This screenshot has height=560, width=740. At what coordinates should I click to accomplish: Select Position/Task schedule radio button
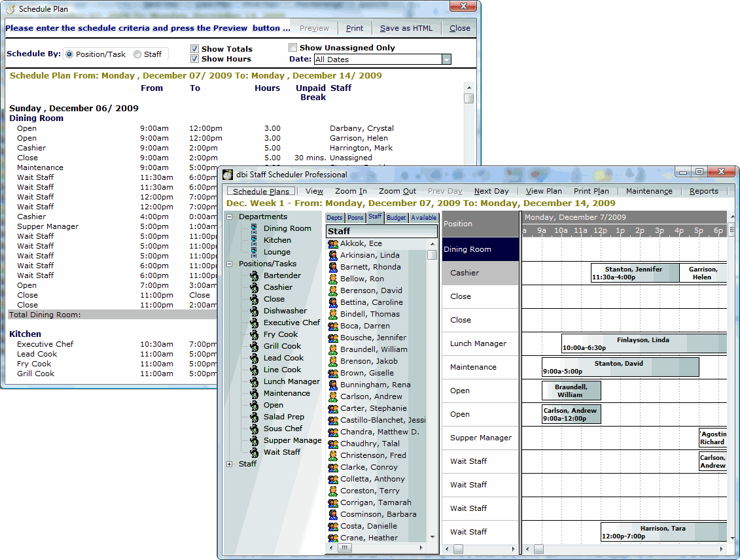69,55
